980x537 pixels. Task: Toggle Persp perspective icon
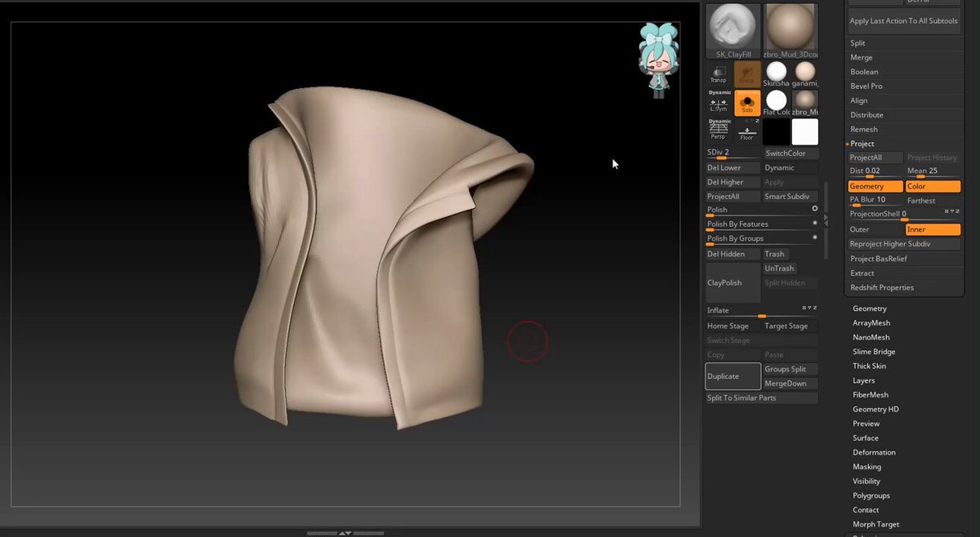(719, 131)
